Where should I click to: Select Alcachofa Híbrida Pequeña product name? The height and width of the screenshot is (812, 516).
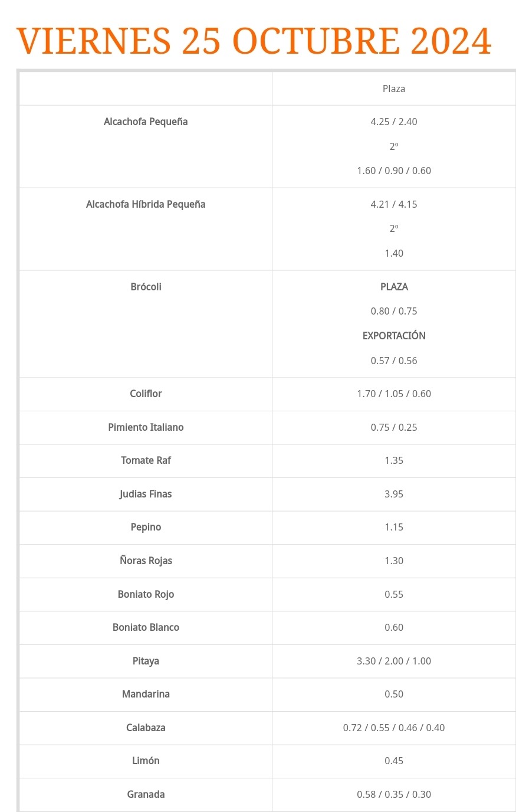(146, 204)
